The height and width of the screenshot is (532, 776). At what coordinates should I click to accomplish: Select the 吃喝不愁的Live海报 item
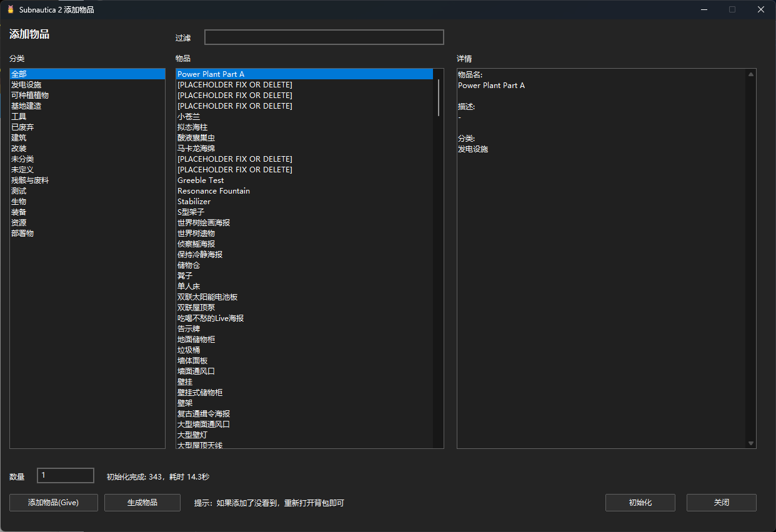click(304, 318)
